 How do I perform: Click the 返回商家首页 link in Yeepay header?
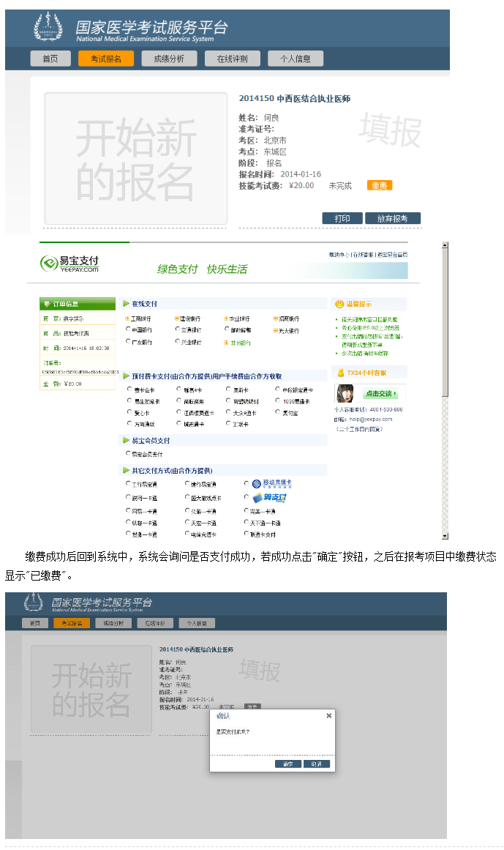(x=393, y=254)
